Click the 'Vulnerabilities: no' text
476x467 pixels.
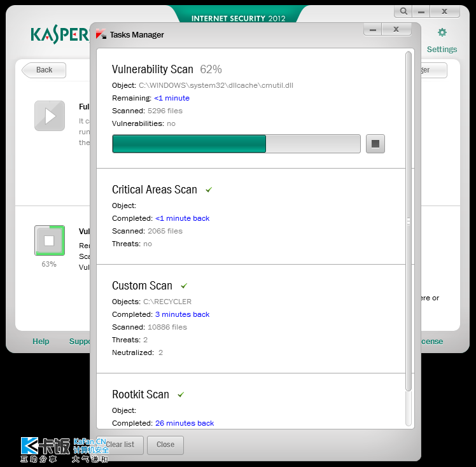(144, 123)
